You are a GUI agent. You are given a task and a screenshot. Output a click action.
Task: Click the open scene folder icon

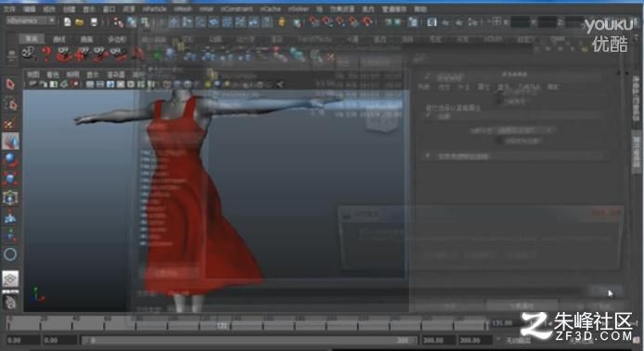tap(80, 22)
